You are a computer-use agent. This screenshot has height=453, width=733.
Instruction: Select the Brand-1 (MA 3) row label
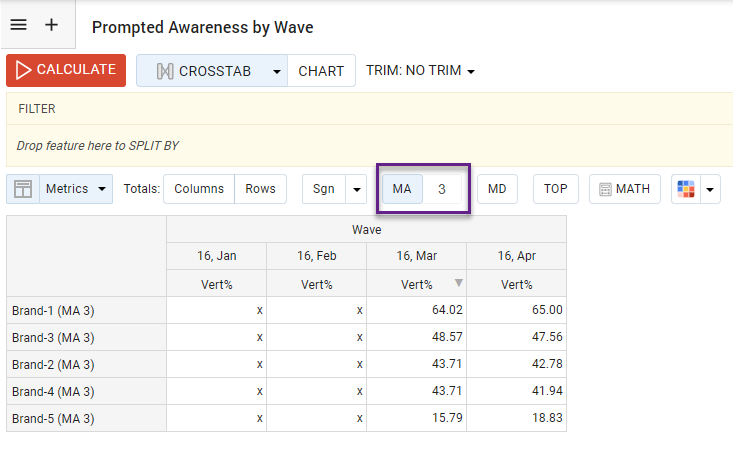(x=86, y=310)
